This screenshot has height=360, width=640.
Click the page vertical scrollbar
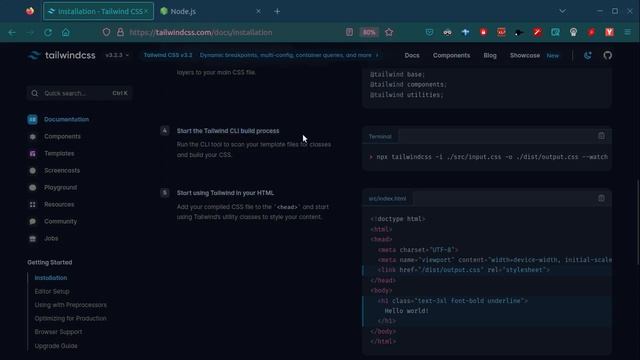click(x=638, y=222)
